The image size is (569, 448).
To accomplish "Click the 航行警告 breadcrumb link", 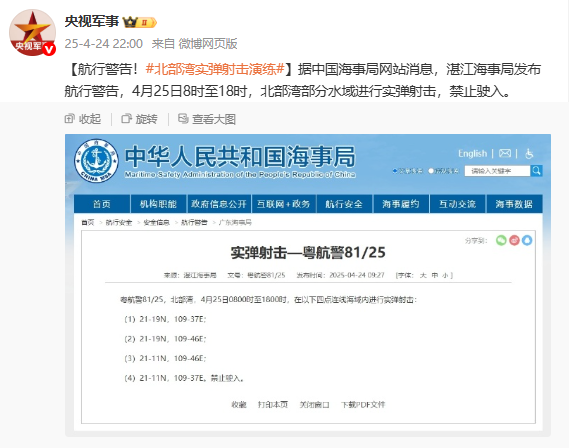I will (x=194, y=222).
